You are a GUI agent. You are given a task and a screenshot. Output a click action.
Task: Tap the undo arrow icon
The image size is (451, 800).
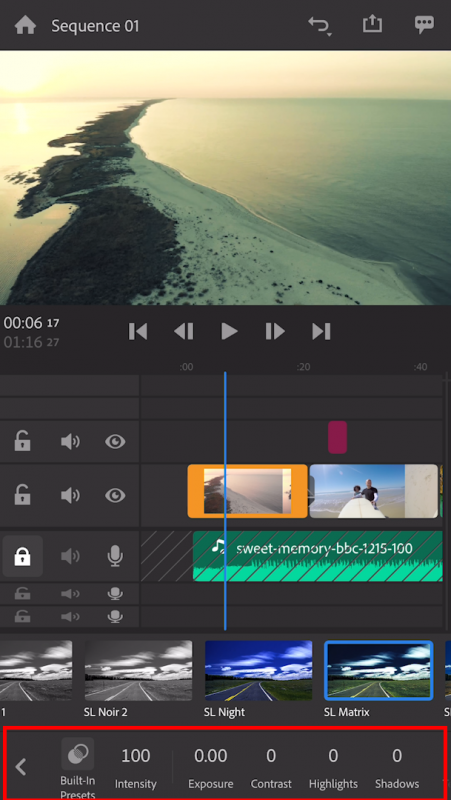(x=320, y=26)
